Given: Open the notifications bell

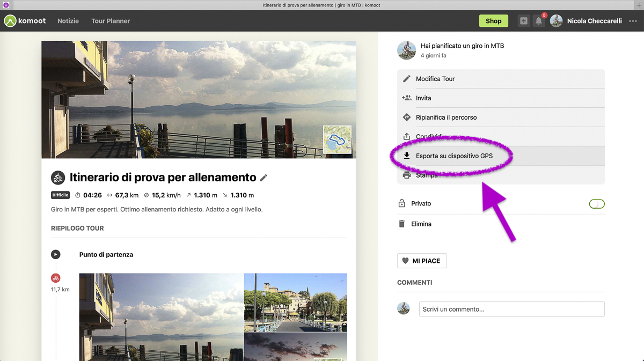Looking at the screenshot, I should (x=539, y=21).
